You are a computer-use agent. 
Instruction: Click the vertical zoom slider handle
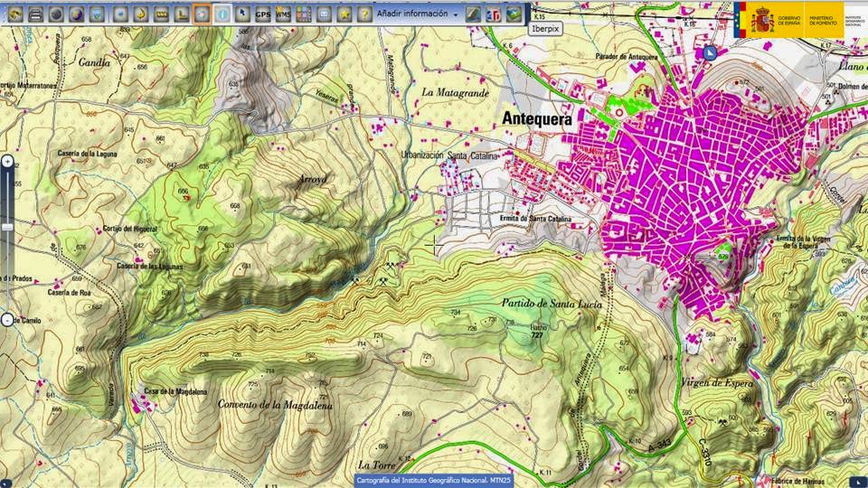tap(7, 228)
